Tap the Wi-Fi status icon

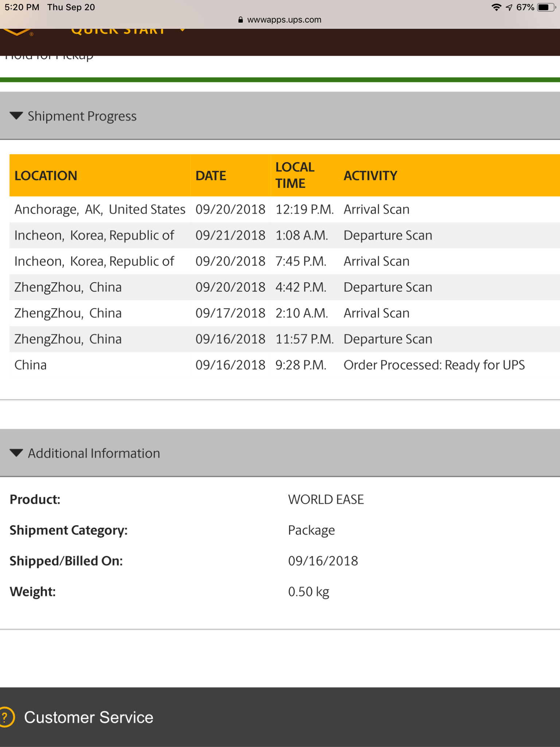click(496, 7)
